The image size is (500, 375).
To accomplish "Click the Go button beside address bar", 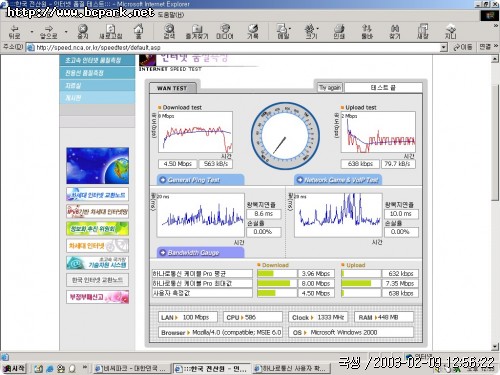I will 462,48.
